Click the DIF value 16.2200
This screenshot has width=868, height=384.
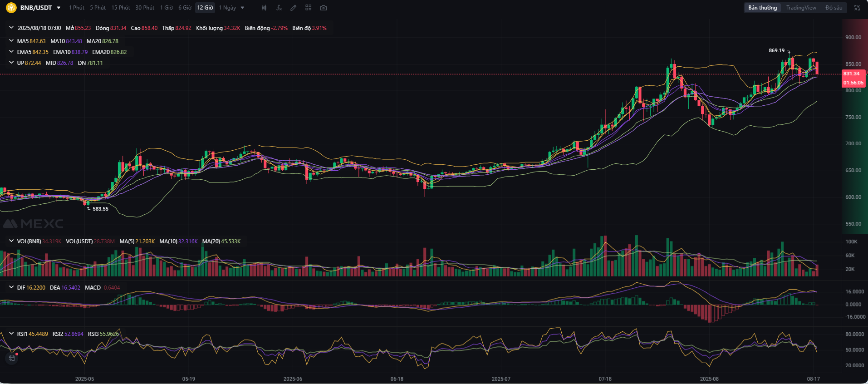click(x=36, y=287)
